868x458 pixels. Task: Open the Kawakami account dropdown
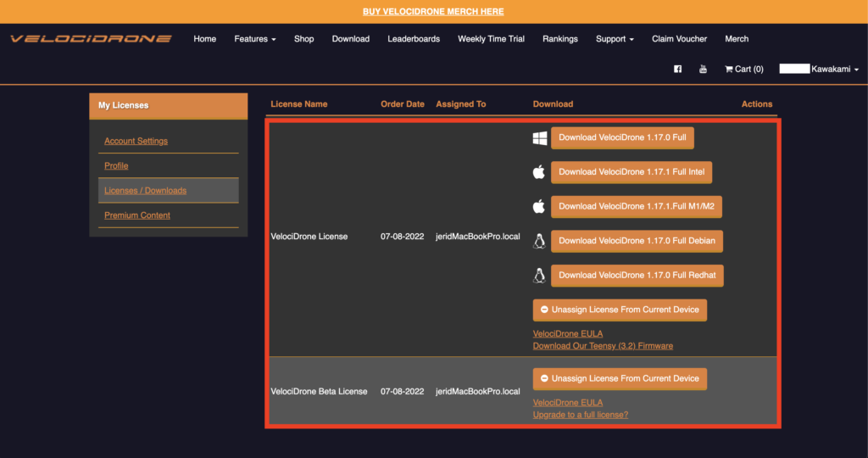[820, 70]
